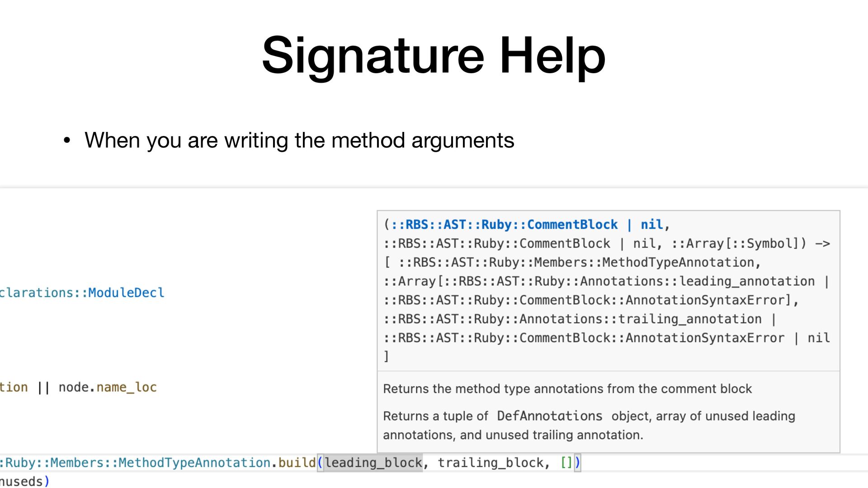This screenshot has height=488, width=868.
Task: Click MethodTypeAnnotation class name in code line
Action: 194,463
